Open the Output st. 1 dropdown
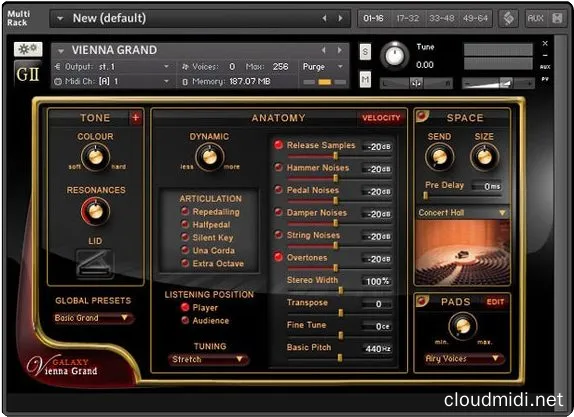This screenshot has height=417, width=574. pyautogui.click(x=112, y=67)
